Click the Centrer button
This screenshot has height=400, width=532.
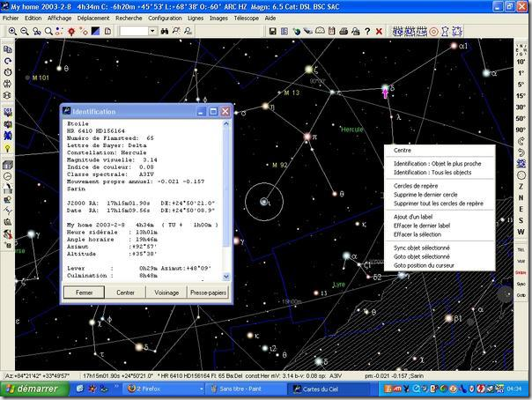[x=125, y=293]
